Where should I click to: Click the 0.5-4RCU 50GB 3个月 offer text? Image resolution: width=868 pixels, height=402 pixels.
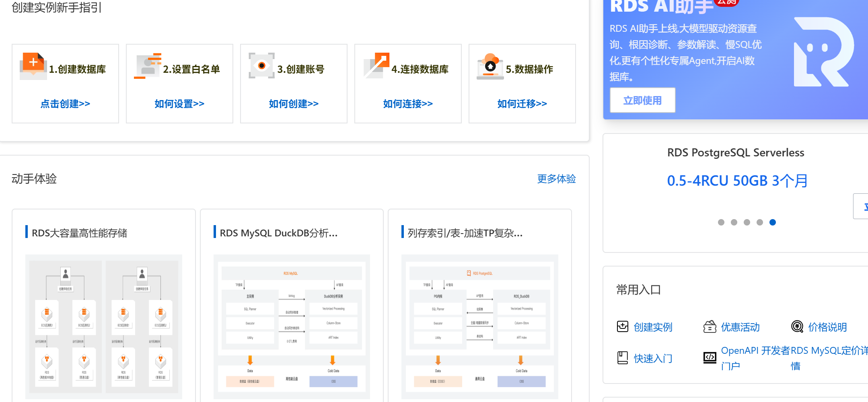point(737,181)
